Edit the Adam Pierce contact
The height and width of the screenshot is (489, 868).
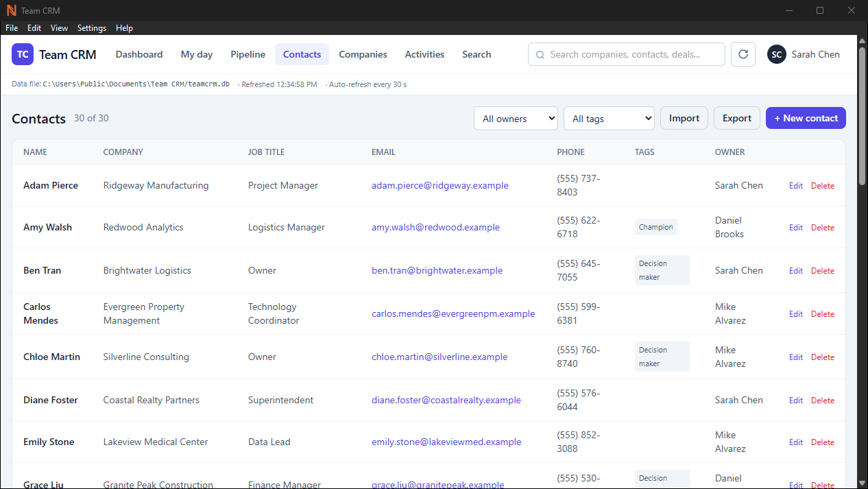pyautogui.click(x=795, y=186)
